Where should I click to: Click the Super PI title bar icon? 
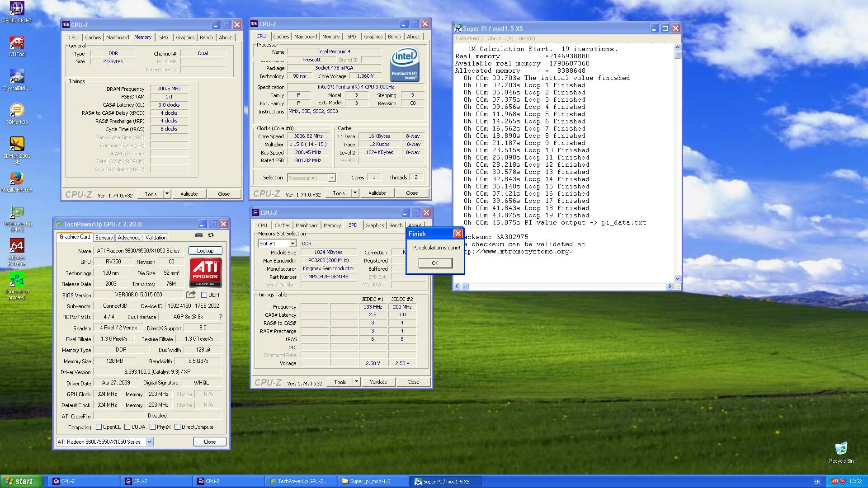(458, 28)
